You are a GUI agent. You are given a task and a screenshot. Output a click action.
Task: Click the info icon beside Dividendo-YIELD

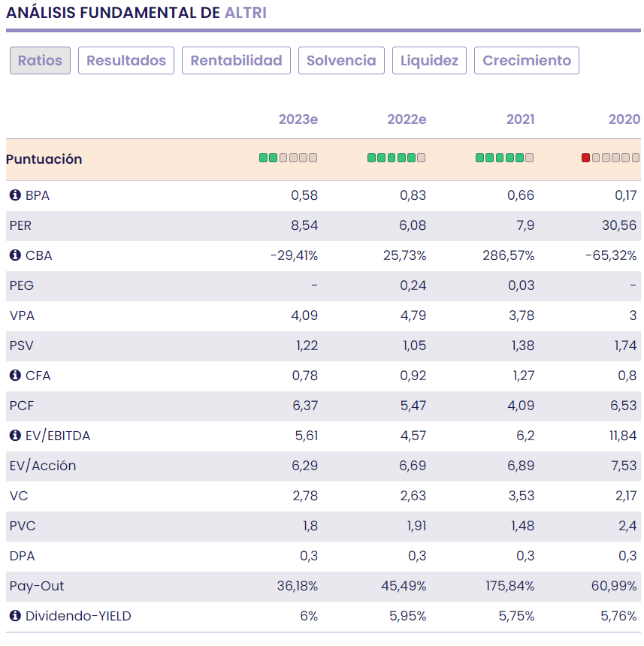coord(15,616)
